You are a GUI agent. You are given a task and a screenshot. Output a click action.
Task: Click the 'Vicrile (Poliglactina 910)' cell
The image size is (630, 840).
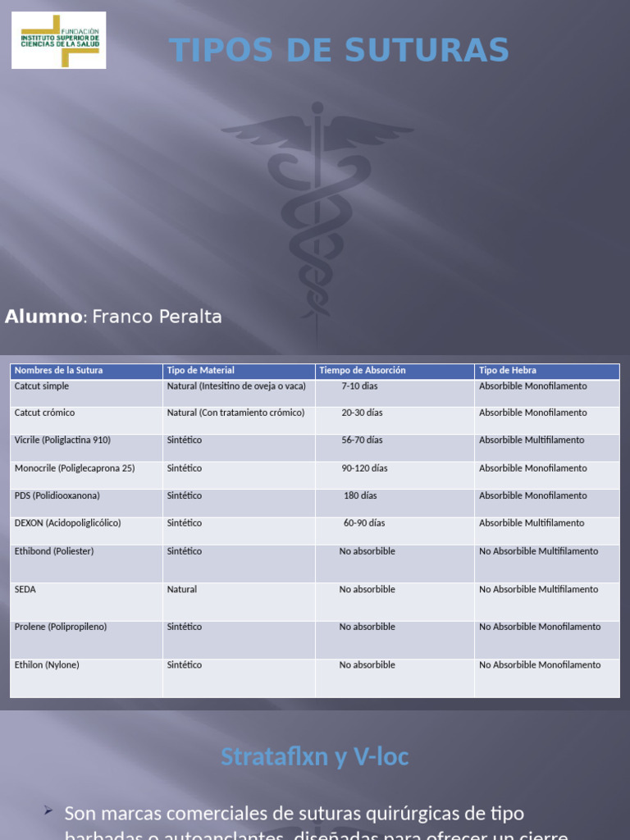click(x=62, y=441)
